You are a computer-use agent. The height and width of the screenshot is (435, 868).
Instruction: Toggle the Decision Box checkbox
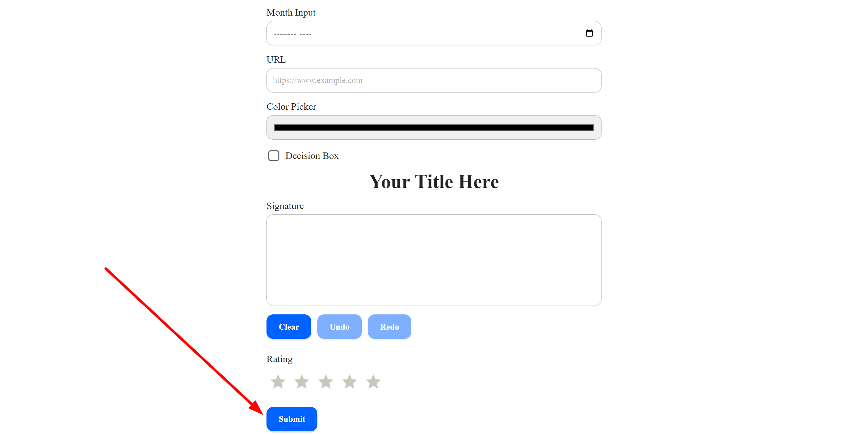(x=274, y=156)
